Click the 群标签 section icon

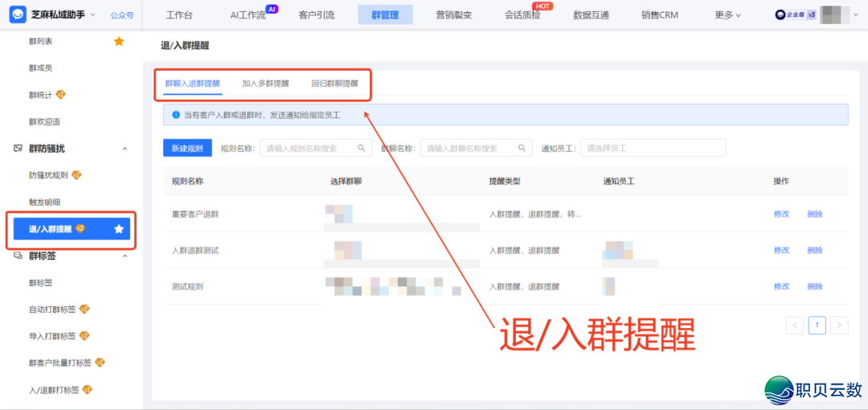click(x=18, y=256)
